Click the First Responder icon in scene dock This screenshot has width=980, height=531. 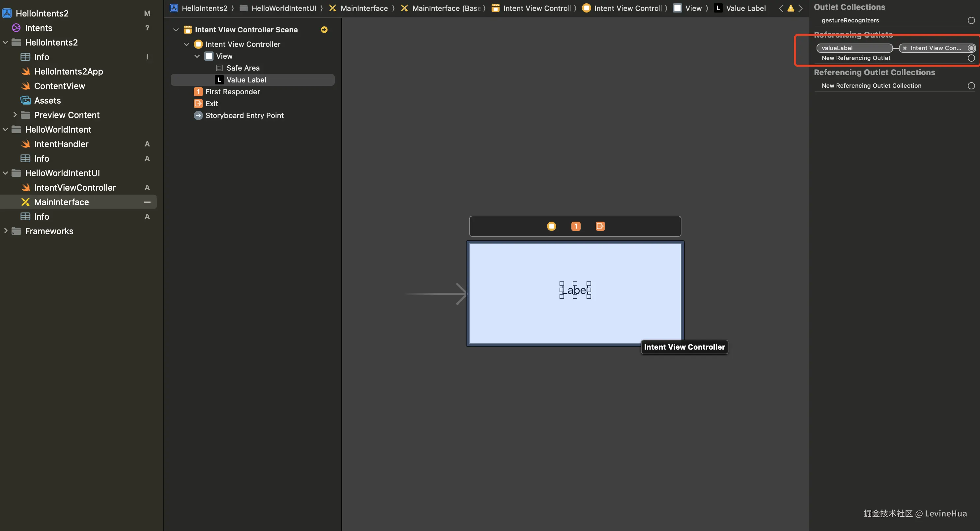[x=576, y=227]
